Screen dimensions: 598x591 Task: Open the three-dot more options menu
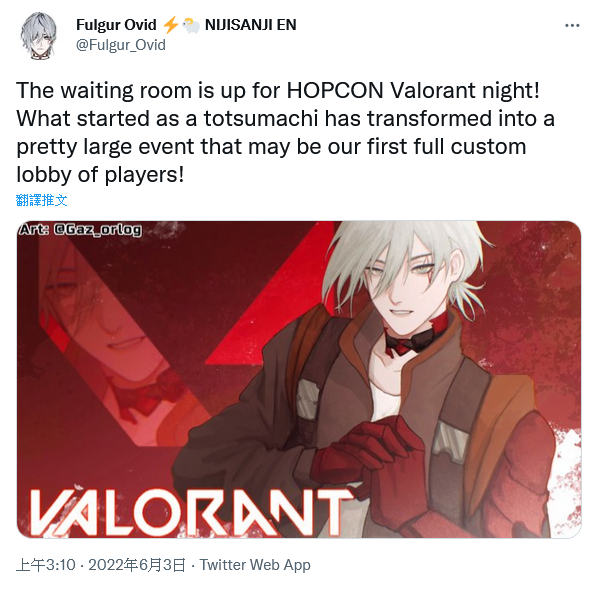click(572, 26)
